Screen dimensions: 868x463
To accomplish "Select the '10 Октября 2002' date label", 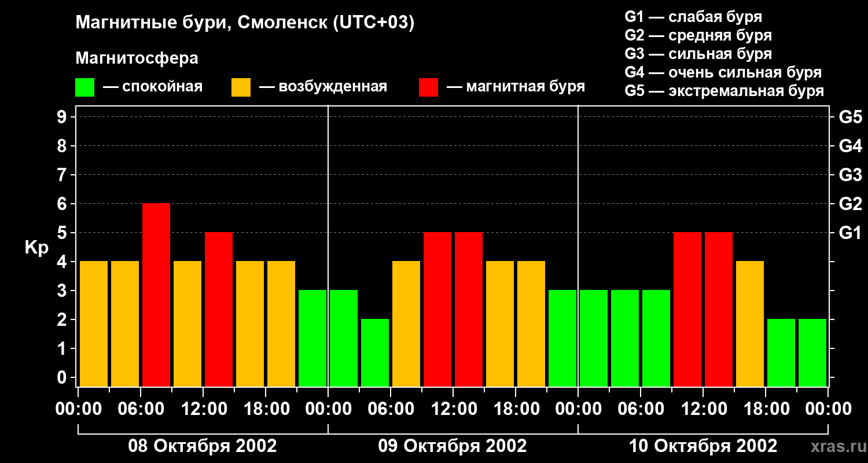I will pyautogui.click(x=703, y=446).
